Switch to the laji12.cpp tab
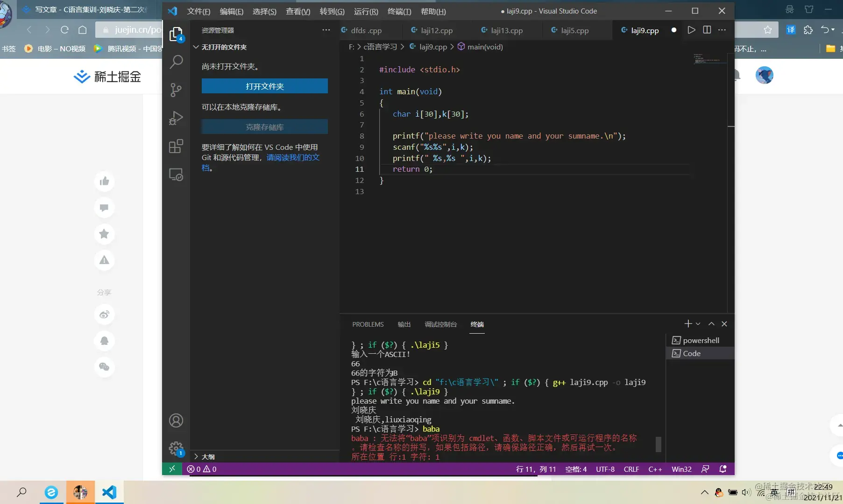The image size is (843, 504). point(436,30)
